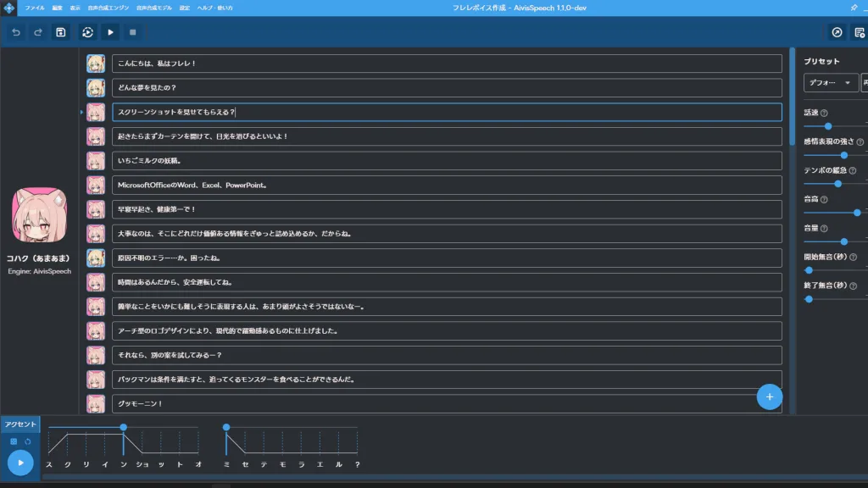Screen dimensions: 868x488
Task: Click the mora セ in the accent editor
Action: (245, 464)
